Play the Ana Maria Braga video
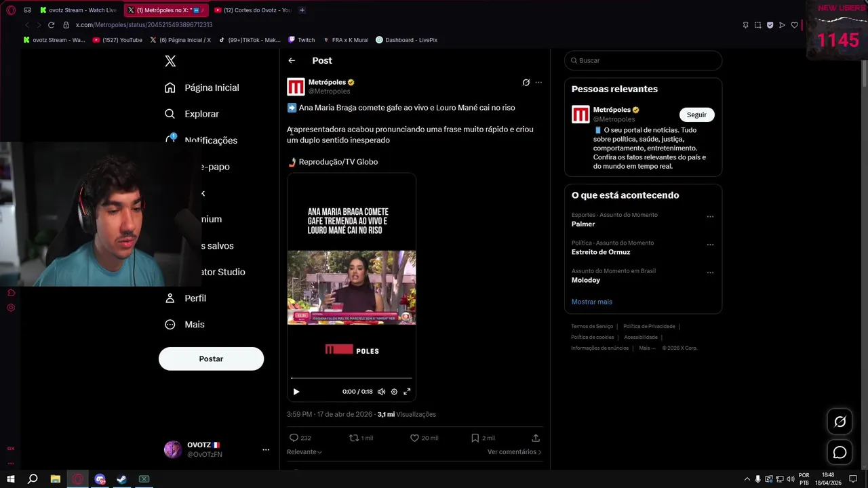868x488 pixels. [x=296, y=392]
